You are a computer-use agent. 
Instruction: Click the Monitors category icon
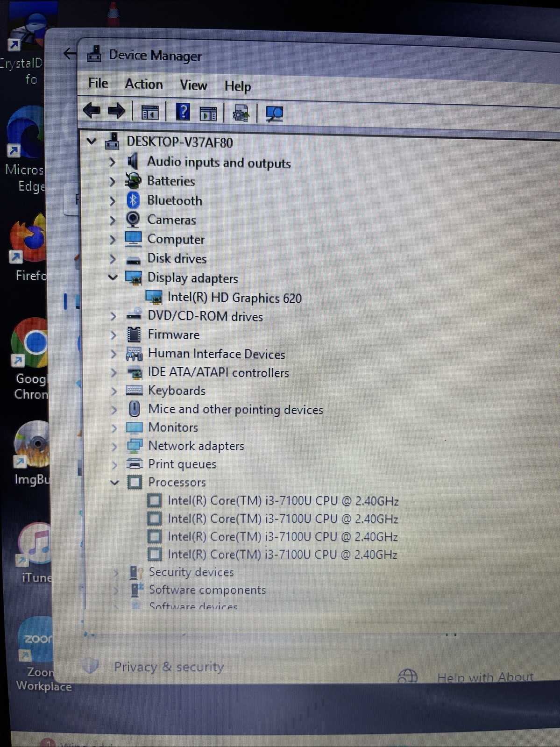135,427
